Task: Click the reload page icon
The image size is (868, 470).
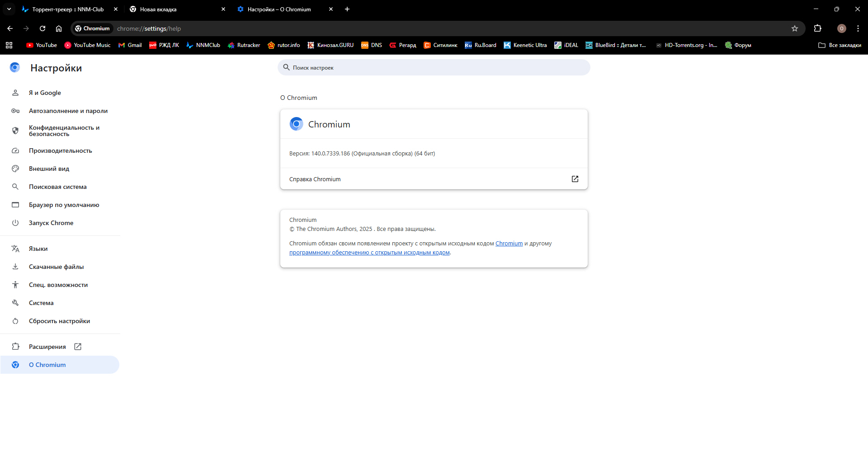Action: click(x=42, y=28)
